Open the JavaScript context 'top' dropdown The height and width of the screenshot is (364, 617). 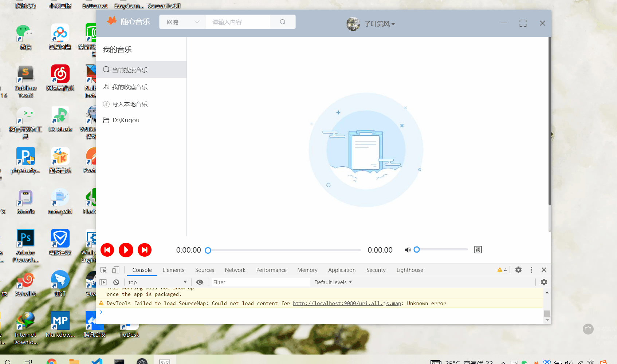point(157,282)
